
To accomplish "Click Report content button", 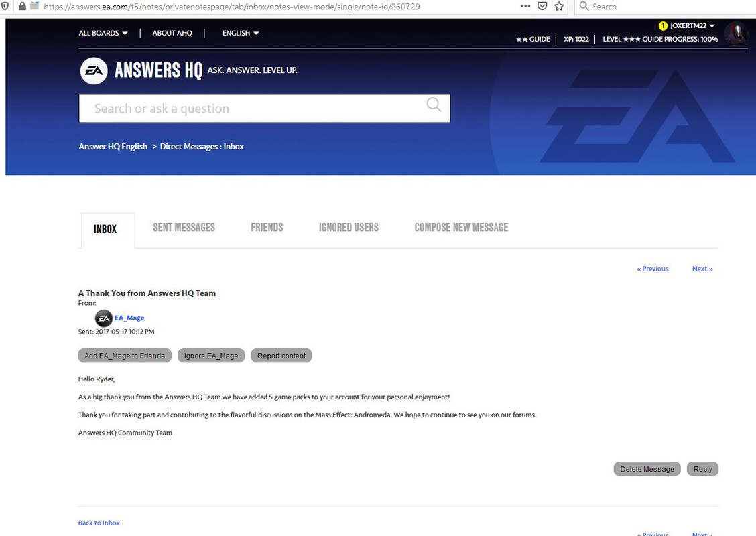I will click(x=281, y=356).
